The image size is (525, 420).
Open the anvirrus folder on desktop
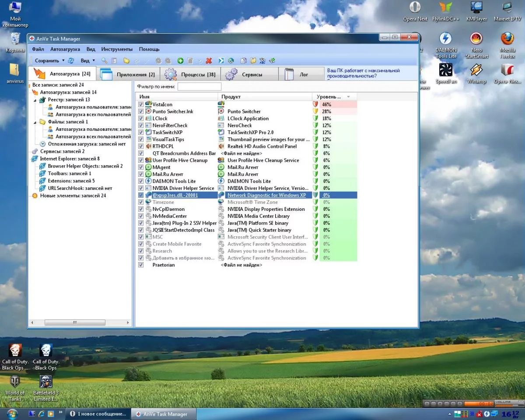coord(14,73)
